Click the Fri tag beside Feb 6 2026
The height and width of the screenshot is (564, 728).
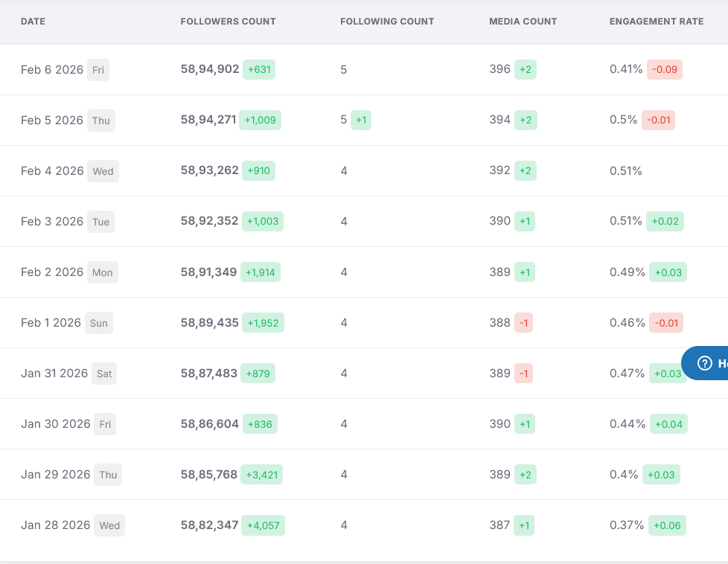pos(98,70)
